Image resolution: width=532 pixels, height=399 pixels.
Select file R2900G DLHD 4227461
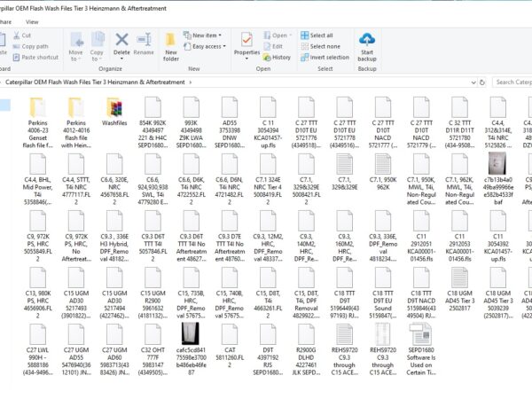(306, 350)
